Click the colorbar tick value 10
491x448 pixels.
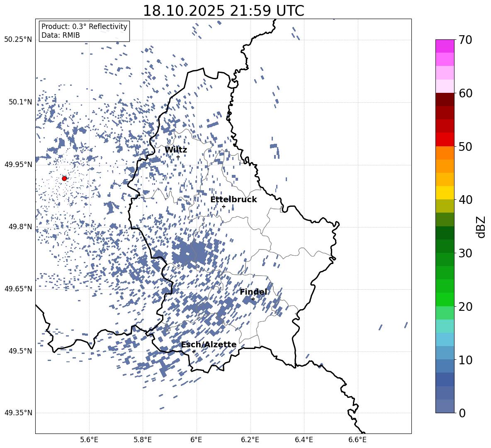(465, 360)
